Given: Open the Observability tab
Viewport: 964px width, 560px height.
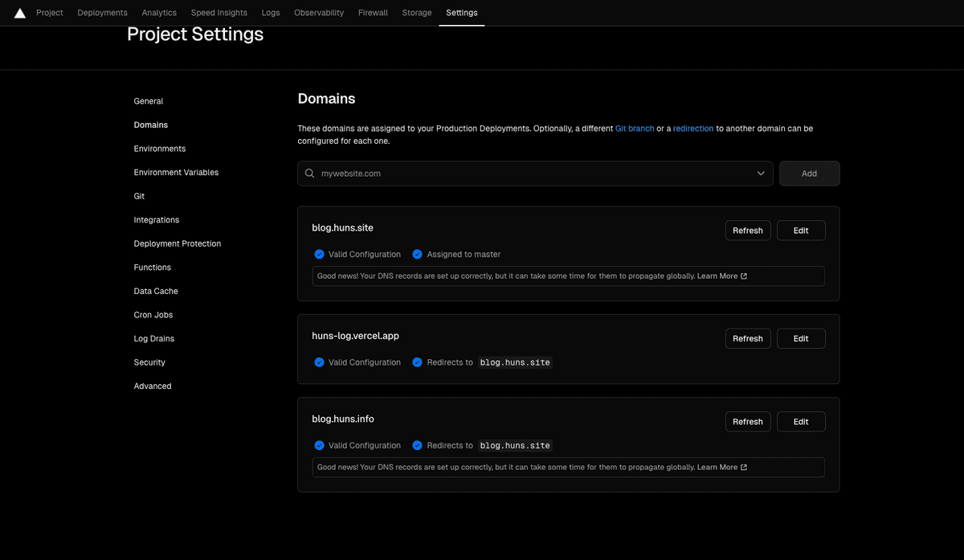Looking at the screenshot, I should (319, 13).
